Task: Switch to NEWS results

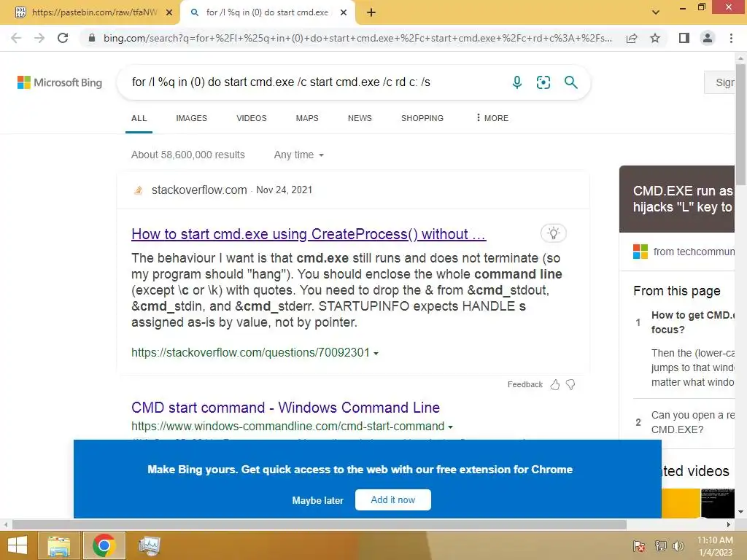Action: pyautogui.click(x=360, y=118)
